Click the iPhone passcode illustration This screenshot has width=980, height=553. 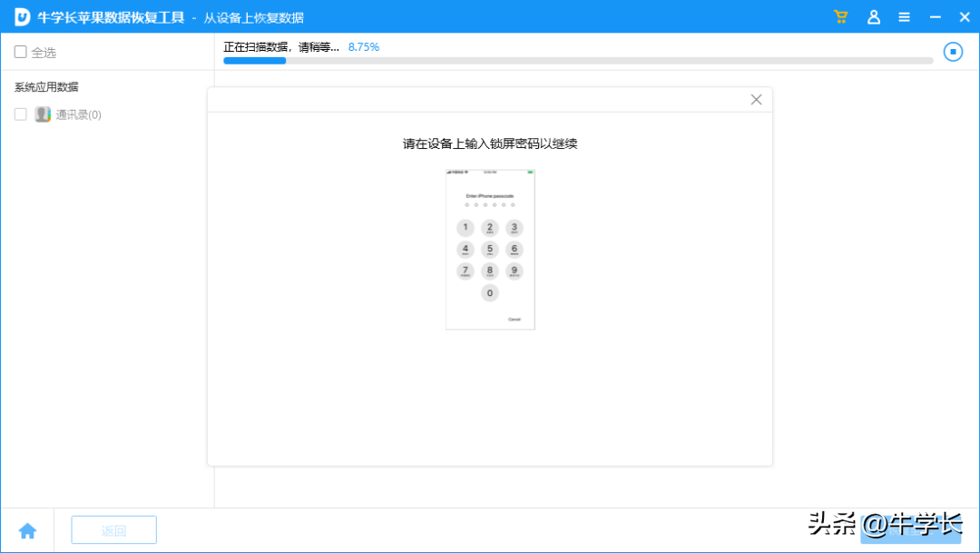[x=490, y=248]
